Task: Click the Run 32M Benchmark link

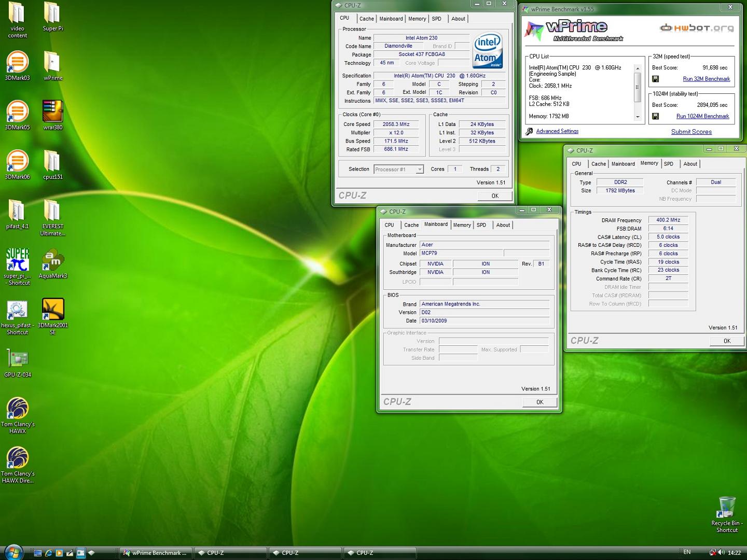Action: [706, 79]
